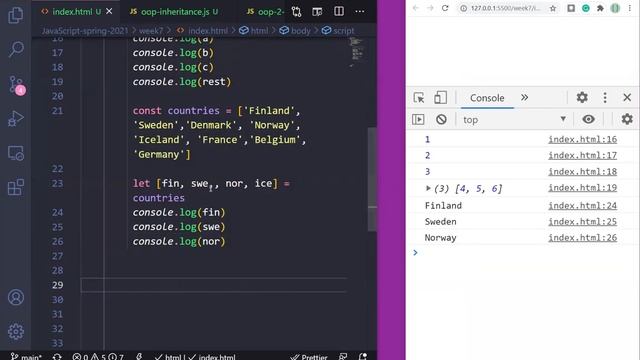Open DevTools Settings gear
The height and width of the screenshot is (360, 640).
point(582,98)
